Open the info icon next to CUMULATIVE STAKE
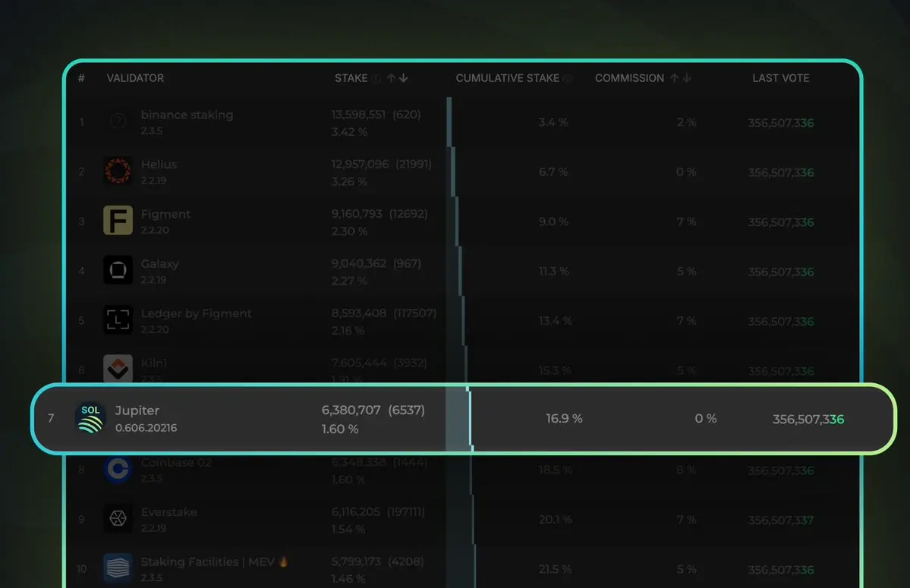910x588 pixels. [567, 78]
